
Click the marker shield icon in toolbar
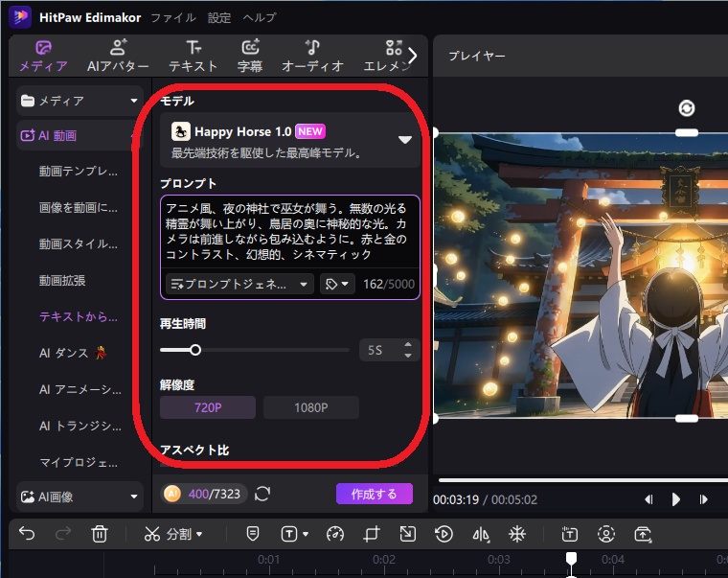click(253, 533)
